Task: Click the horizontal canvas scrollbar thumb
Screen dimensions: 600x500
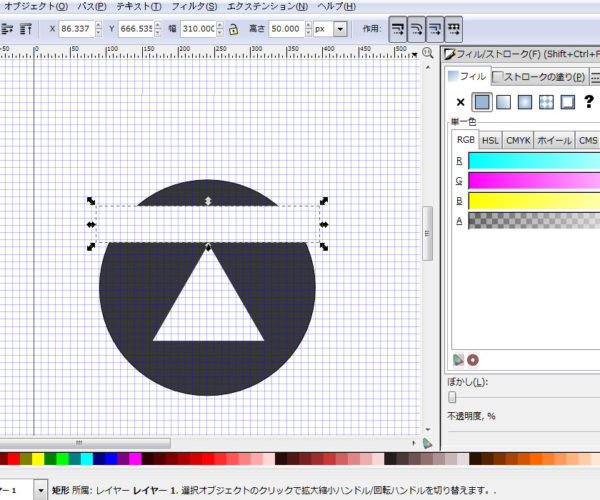Action: pyautogui.click(x=84, y=443)
